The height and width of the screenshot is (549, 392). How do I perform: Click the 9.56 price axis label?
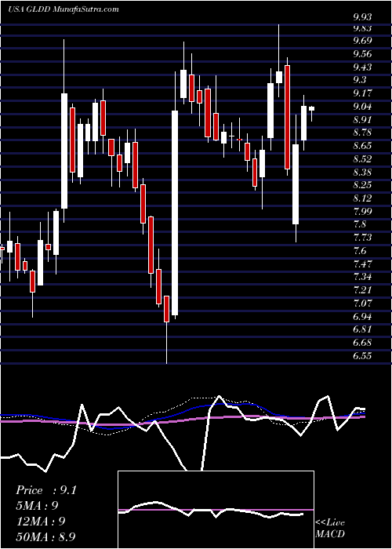(362, 53)
